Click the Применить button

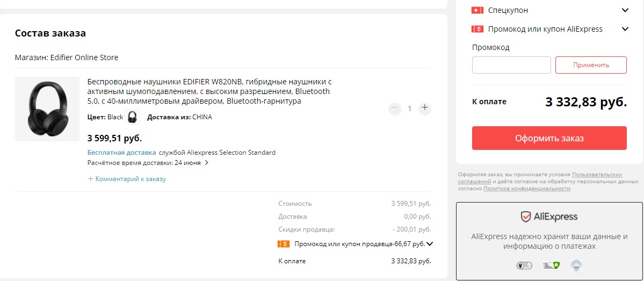[x=591, y=65]
